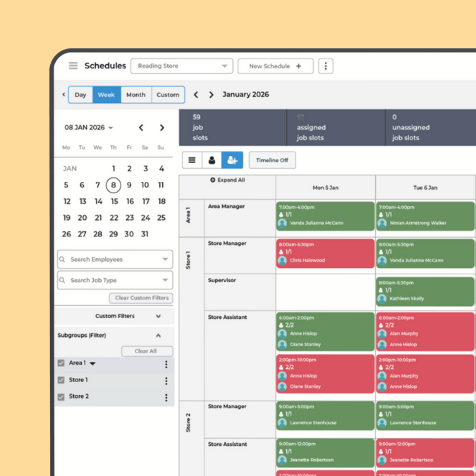Toggle the Store 1 checkbox
This screenshot has width=476, height=476.
click(x=61, y=381)
